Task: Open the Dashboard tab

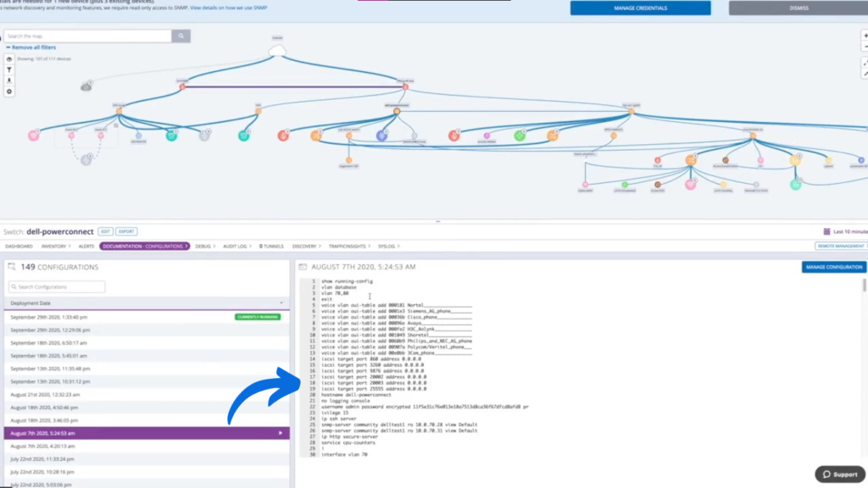Action: [19, 247]
